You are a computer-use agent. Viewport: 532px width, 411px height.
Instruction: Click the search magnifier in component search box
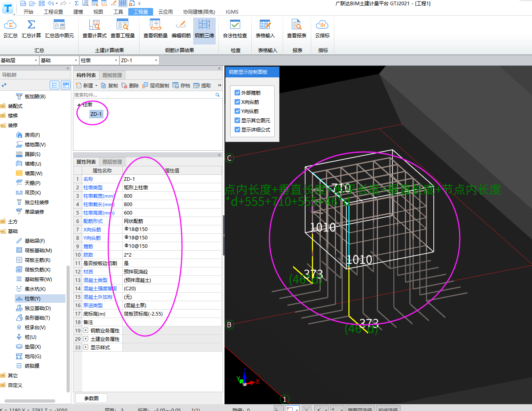point(218,95)
